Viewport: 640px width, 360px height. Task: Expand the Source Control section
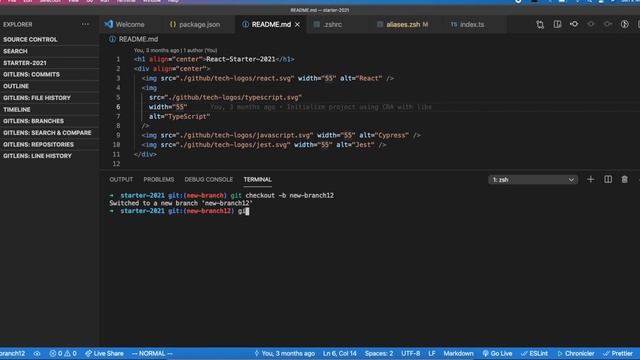click(49, 40)
